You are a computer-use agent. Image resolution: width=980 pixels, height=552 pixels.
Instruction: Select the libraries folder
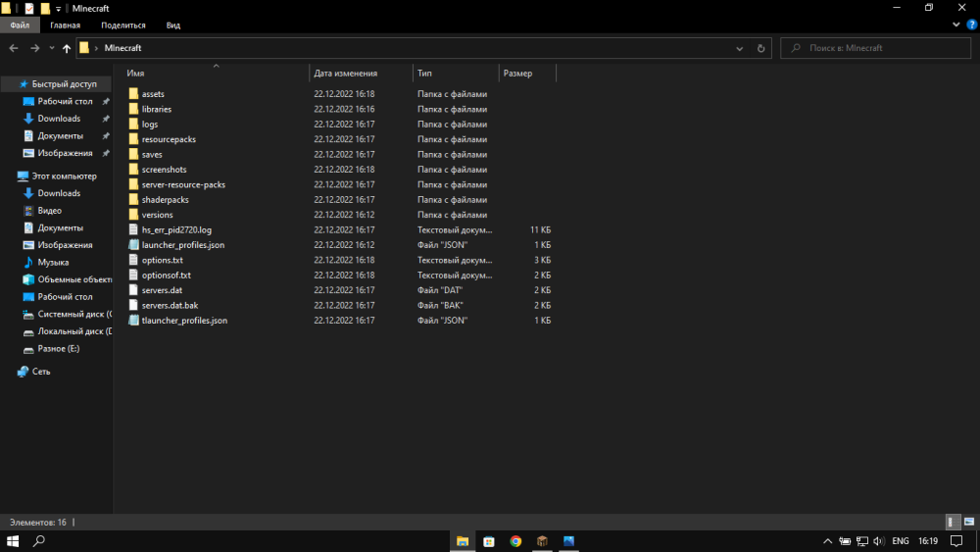(156, 109)
